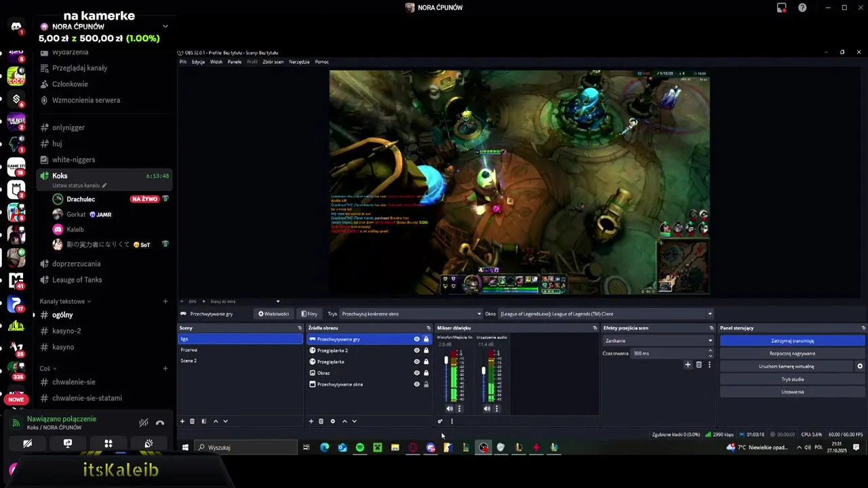Collapse the Kanały tekstowe category
The width and height of the screenshot is (868, 488).
click(65, 301)
